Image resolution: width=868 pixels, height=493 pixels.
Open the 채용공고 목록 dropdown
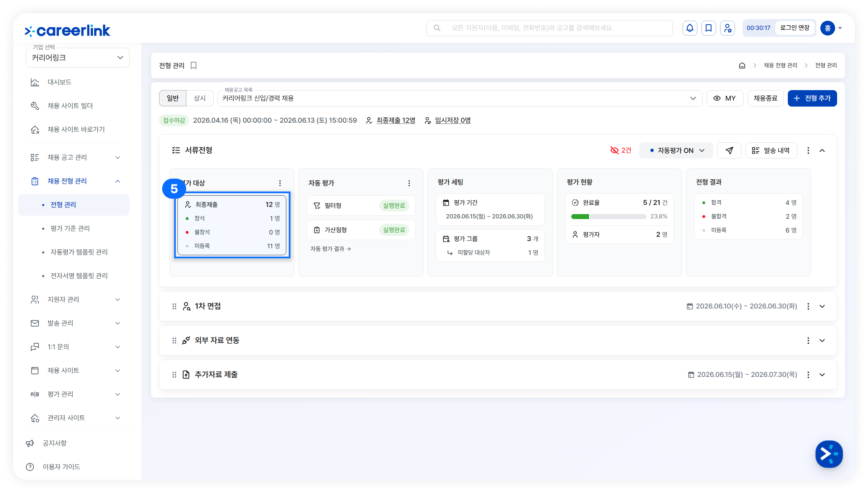pyautogui.click(x=460, y=98)
